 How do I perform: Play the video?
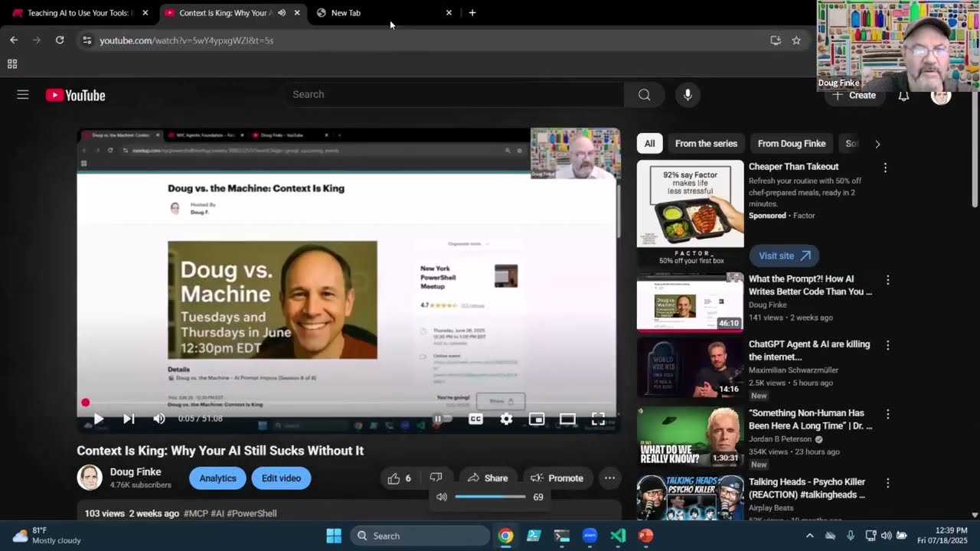click(98, 419)
